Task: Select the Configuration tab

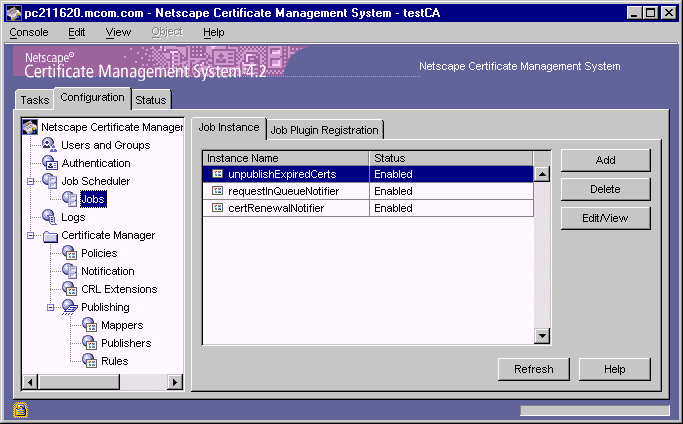Action: point(92,98)
